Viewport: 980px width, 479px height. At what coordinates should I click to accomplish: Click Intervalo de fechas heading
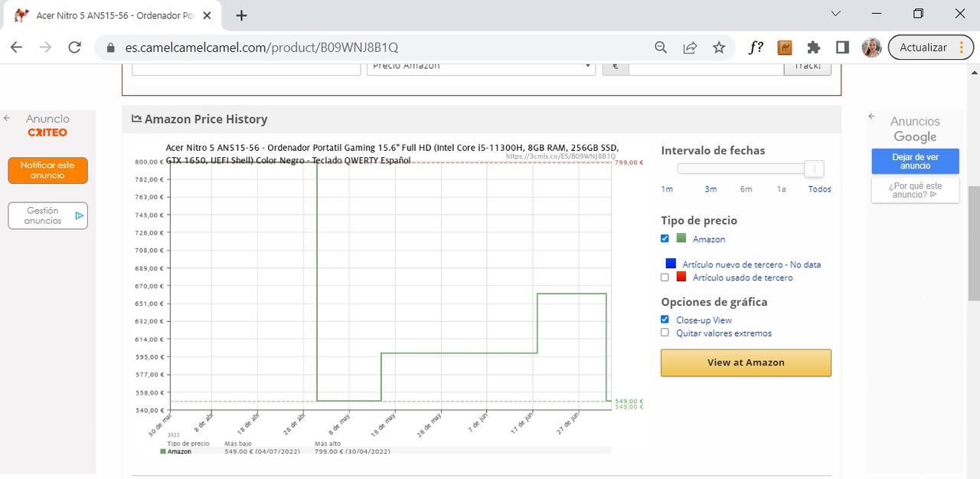click(x=713, y=151)
